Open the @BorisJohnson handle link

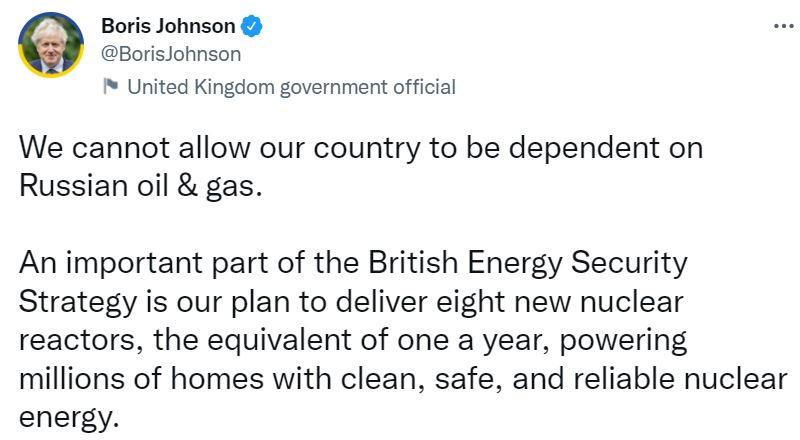click(x=171, y=54)
